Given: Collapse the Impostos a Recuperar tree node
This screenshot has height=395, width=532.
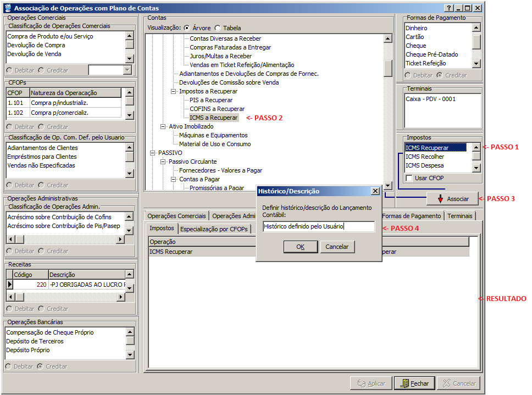Looking at the screenshot, I should click(x=174, y=91).
